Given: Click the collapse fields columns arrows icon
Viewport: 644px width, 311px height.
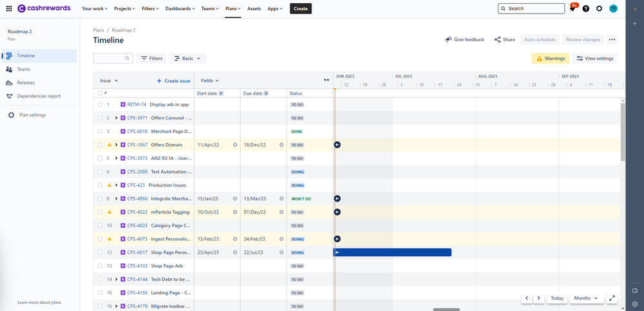Looking at the screenshot, I should click(x=327, y=80).
